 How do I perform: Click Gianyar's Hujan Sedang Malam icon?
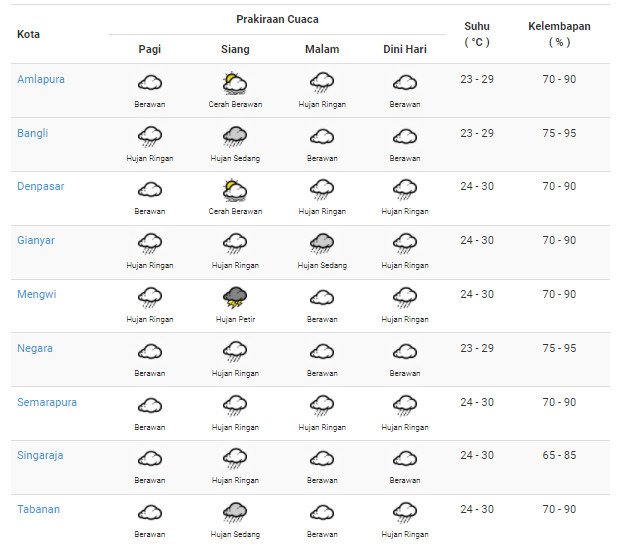click(322, 244)
